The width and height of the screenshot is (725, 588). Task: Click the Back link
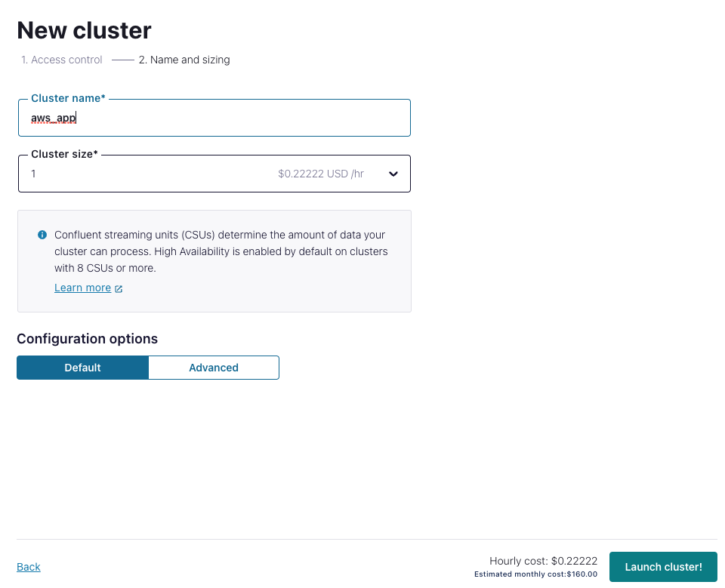(29, 567)
